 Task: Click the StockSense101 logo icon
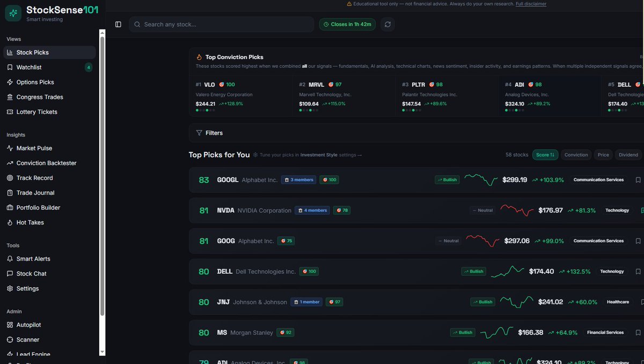(x=13, y=13)
